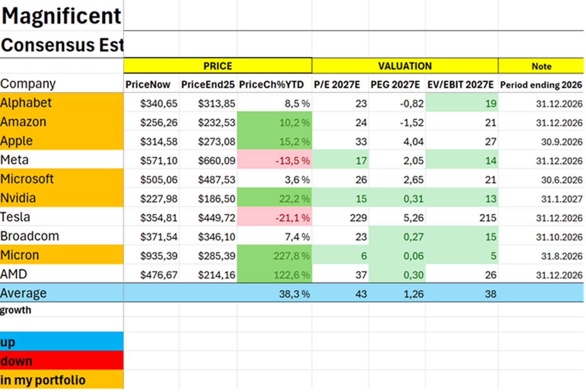This screenshot has width=586, height=392.
Task: Select the Microsoft company cell
Action: (62, 179)
